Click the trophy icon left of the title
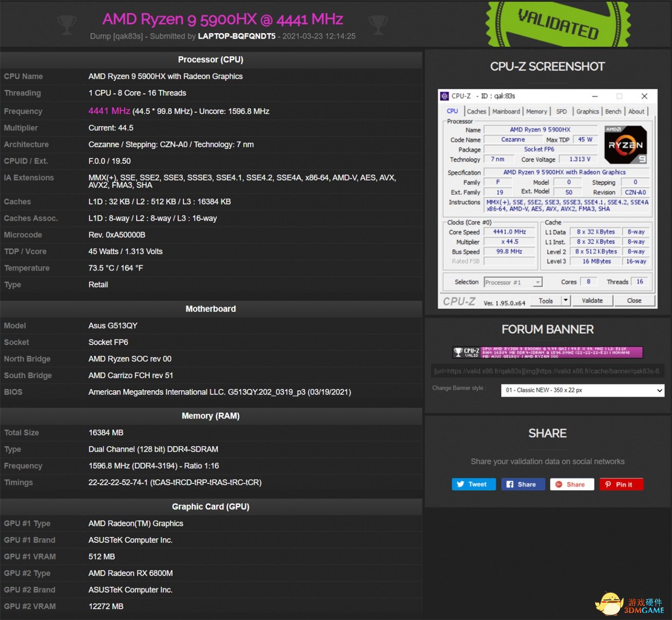Image resolution: width=672 pixels, height=620 pixels. [x=67, y=25]
